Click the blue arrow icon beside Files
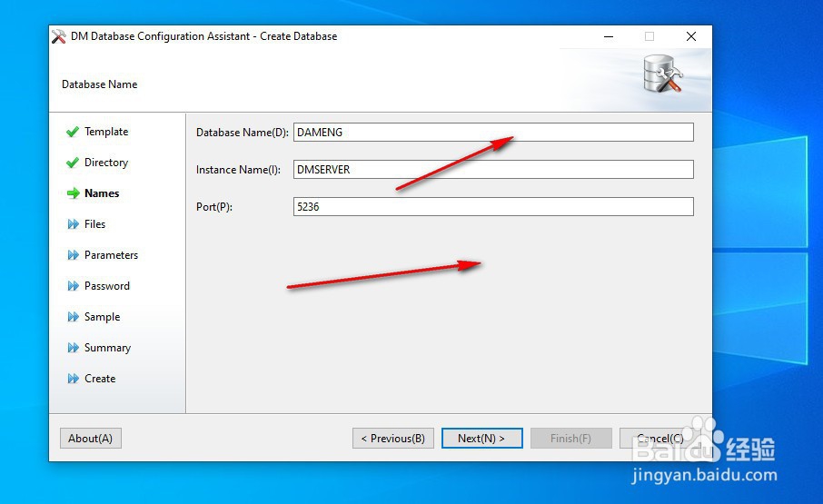Screen dimensions: 823x504 tap(73, 224)
